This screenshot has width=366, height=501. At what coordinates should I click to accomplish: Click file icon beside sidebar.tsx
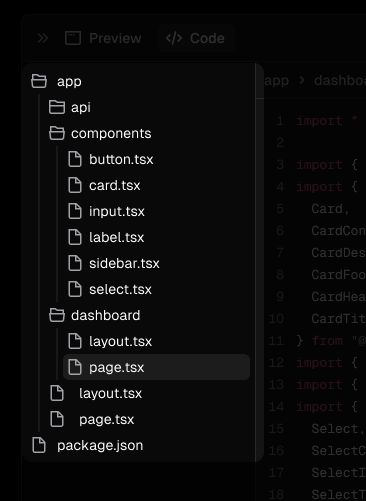point(75,263)
